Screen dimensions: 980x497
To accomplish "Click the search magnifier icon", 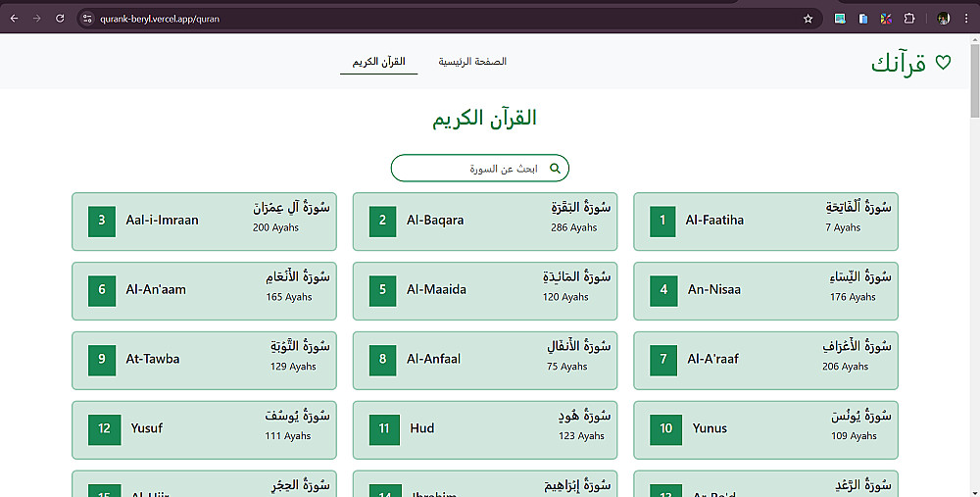I will pyautogui.click(x=555, y=169).
